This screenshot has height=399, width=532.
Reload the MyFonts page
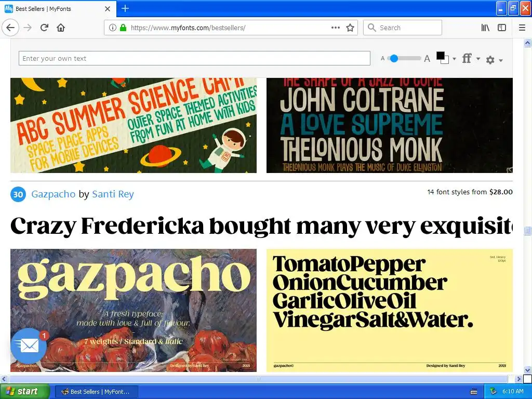pyautogui.click(x=45, y=28)
